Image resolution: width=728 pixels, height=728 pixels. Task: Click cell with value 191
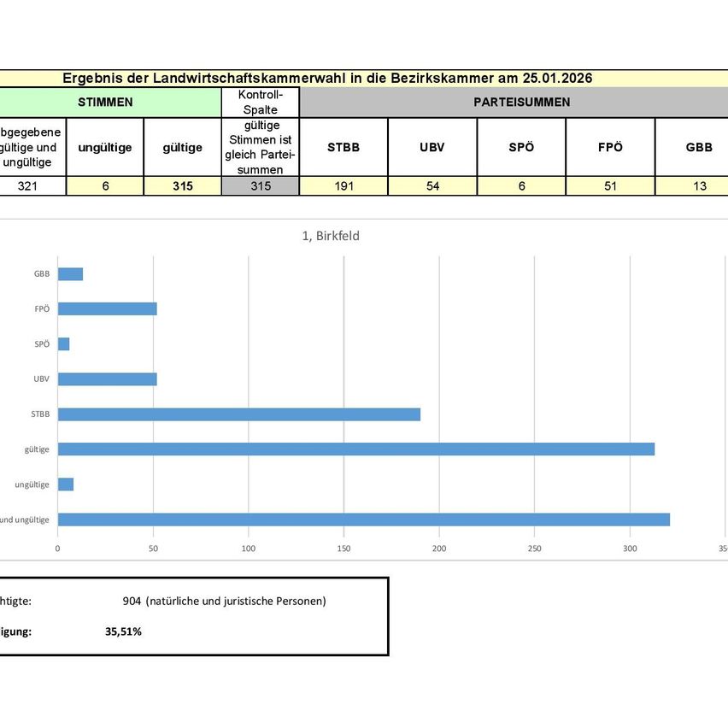(343, 186)
